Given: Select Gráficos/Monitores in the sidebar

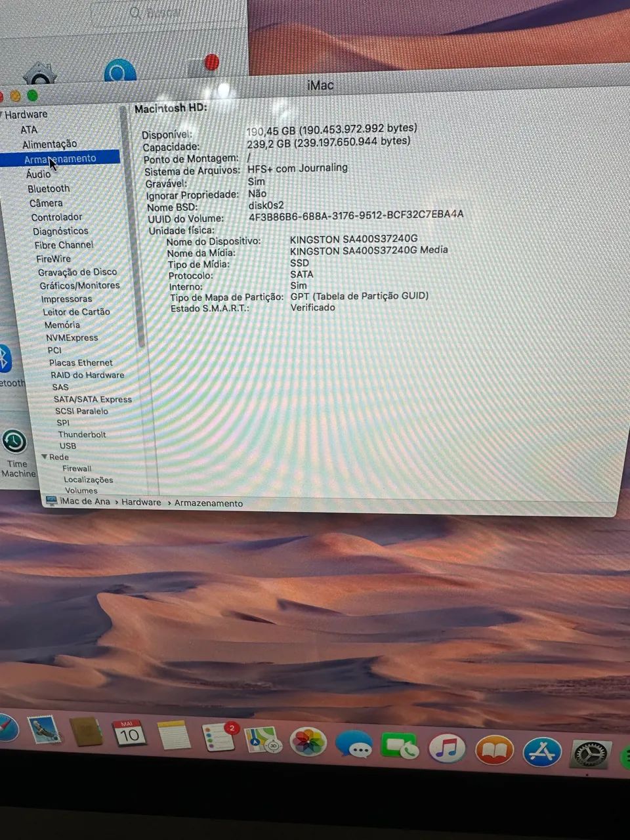Looking at the screenshot, I should coord(79,285).
